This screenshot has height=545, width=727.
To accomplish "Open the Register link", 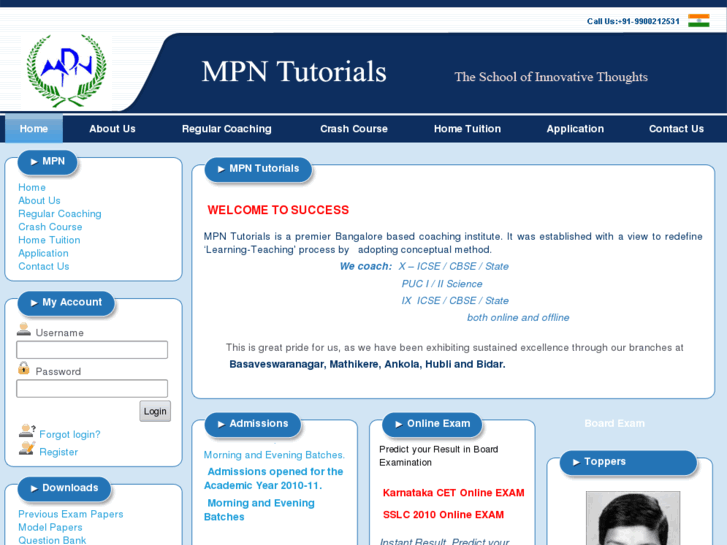I will pos(58,452).
